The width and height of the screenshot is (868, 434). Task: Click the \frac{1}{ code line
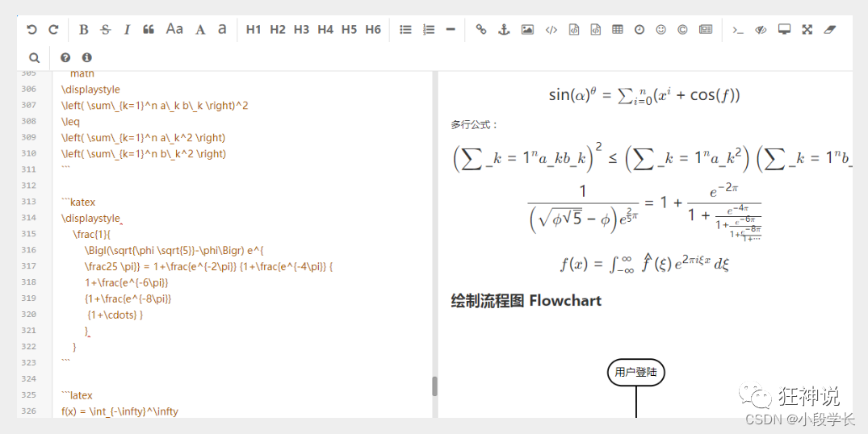92,235
